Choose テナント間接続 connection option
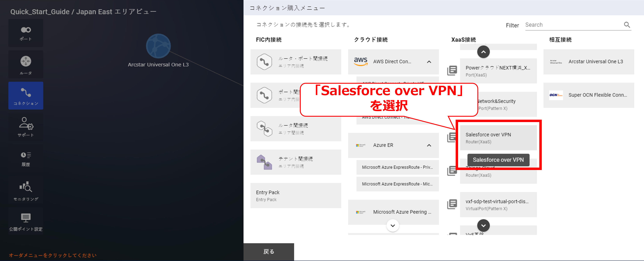644x261 pixels. (x=296, y=162)
